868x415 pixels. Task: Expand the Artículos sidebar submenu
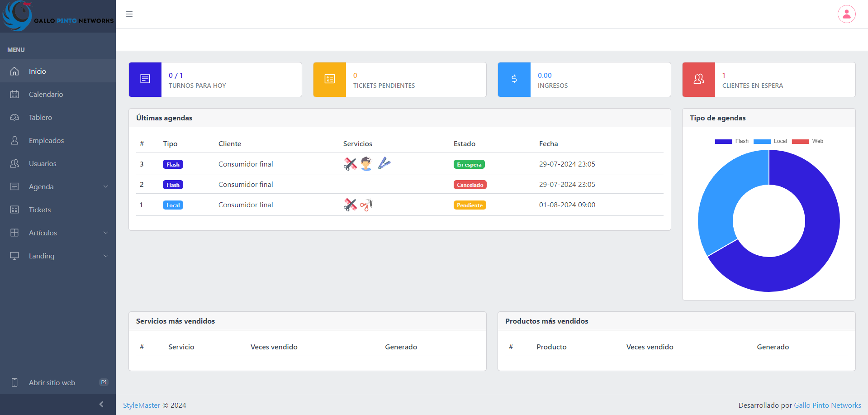tap(58, 233)
